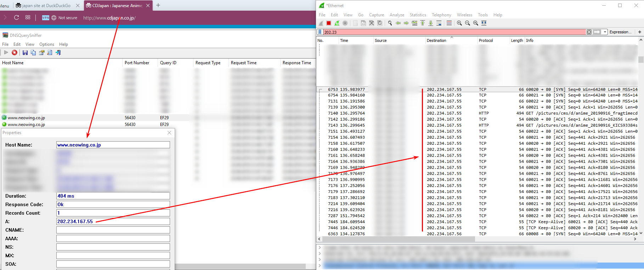Expand the selected last packet detail item
644x270 pixels.
pyautogui.click(x=320, y=265)
